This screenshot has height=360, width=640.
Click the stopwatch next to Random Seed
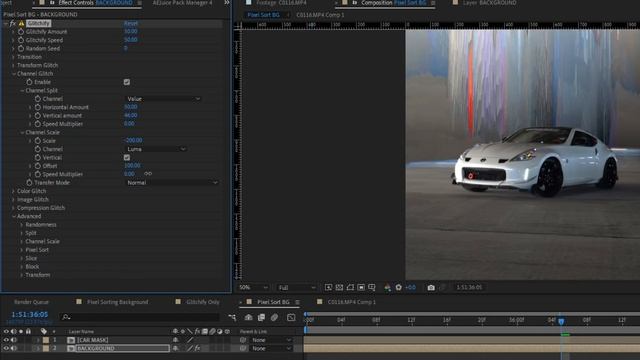point(21,48)
